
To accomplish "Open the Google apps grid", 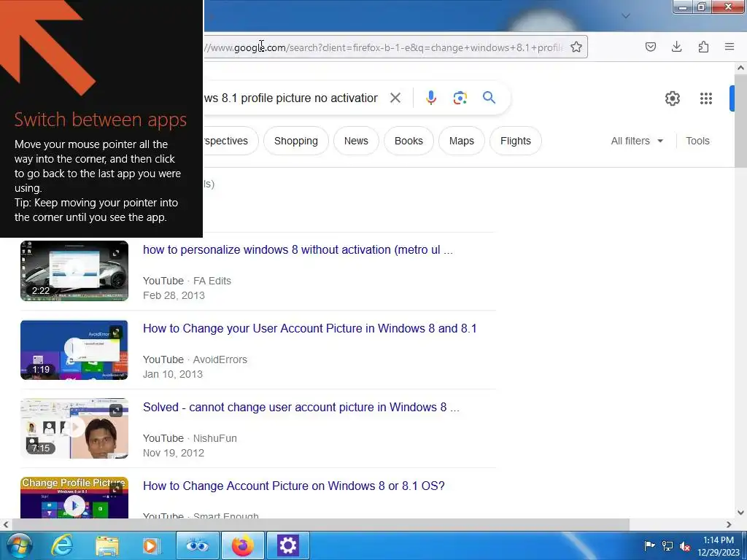I will (705, 98).
